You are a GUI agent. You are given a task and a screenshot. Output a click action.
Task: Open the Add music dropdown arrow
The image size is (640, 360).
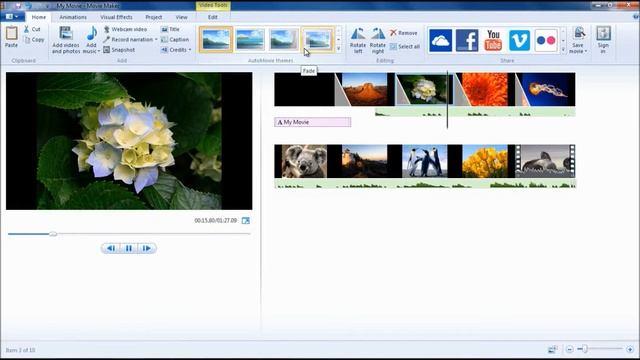(98, 51)
